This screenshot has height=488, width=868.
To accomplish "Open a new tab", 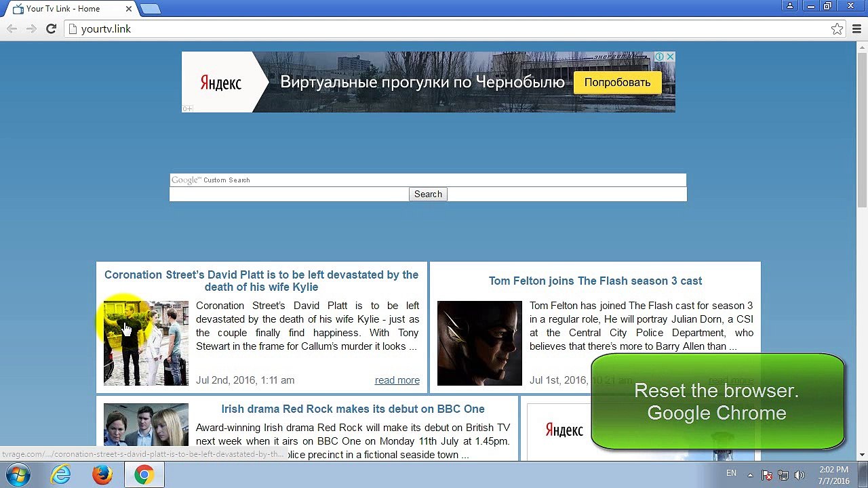I will [x=150, y=9].
